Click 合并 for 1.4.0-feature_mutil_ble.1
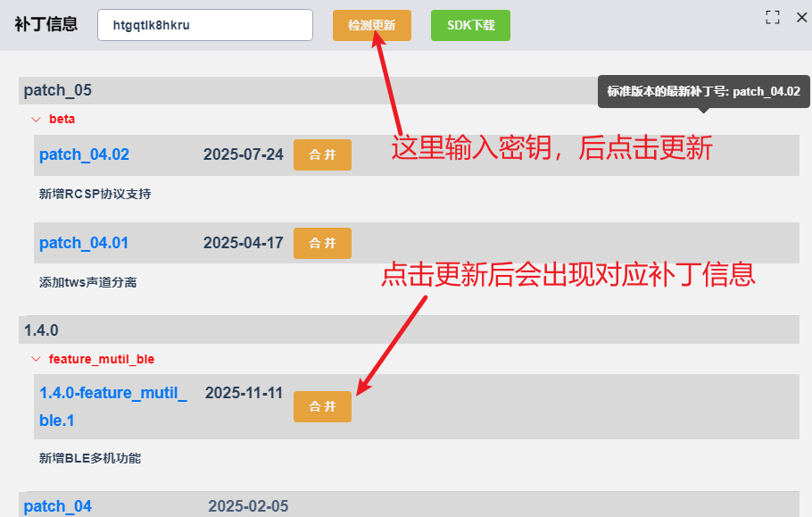Screen dimensions: 812x517 [322, 406]
